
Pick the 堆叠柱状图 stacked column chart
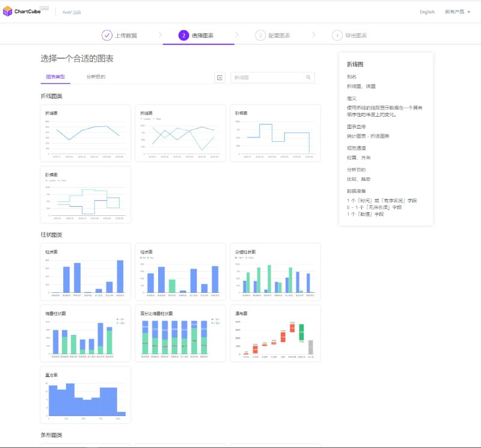(x=85, y=334)
